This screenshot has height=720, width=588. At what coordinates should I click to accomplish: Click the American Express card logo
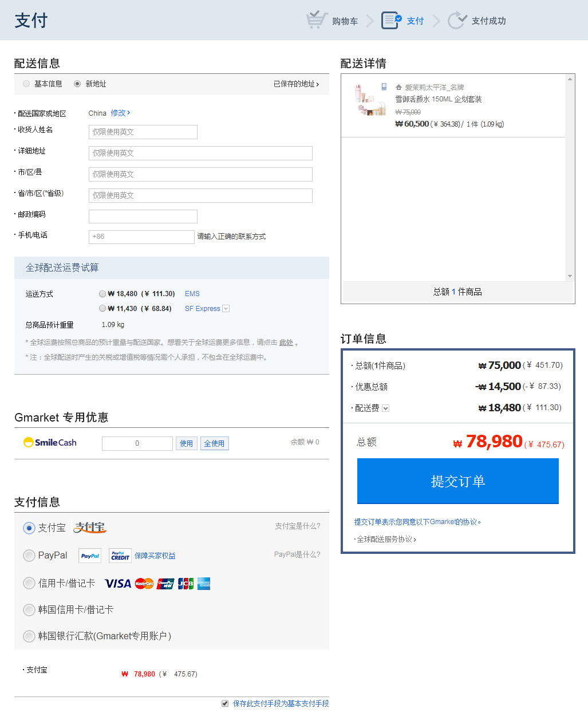click(204, 584)
